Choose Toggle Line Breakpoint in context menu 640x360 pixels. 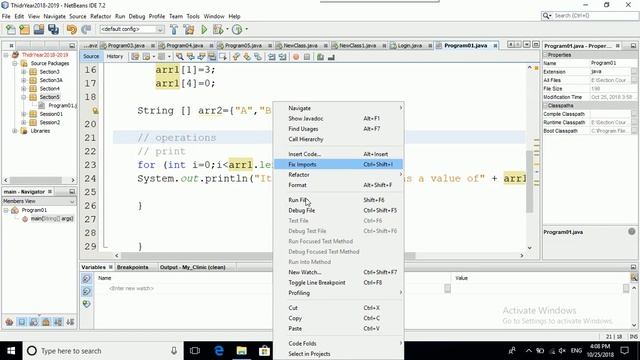click(338, 282)
